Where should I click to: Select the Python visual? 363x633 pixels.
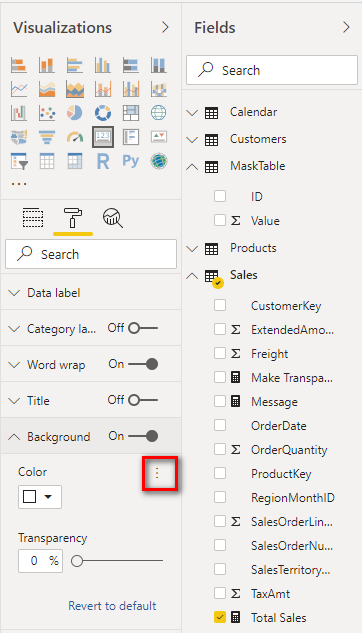pyautogui.click(x=130, y=161)
